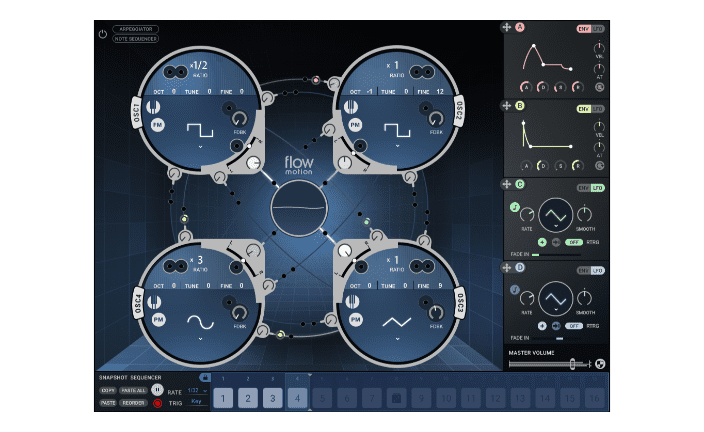Click the OSC3 FDBK knob

[436, 313]
